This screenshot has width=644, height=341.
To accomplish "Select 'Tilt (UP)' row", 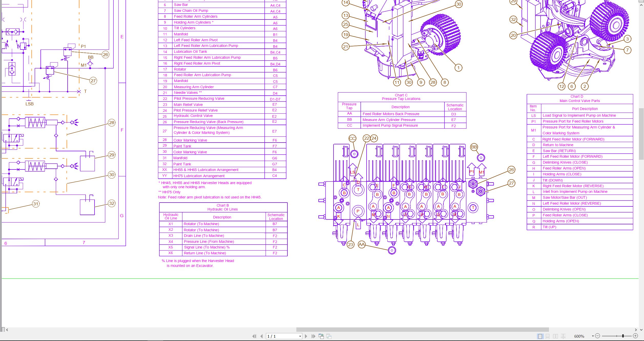I will pyautogui.click(x=580, y=227).
